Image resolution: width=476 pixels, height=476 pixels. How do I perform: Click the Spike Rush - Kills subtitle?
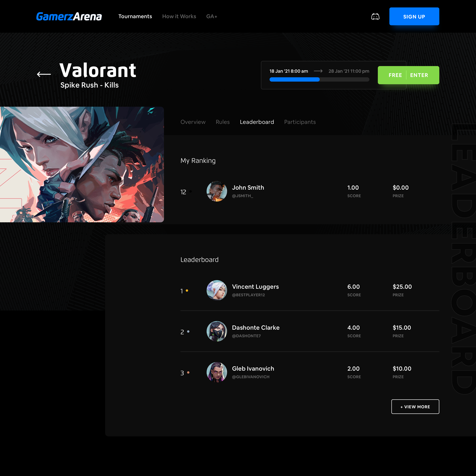coord(89,85)
